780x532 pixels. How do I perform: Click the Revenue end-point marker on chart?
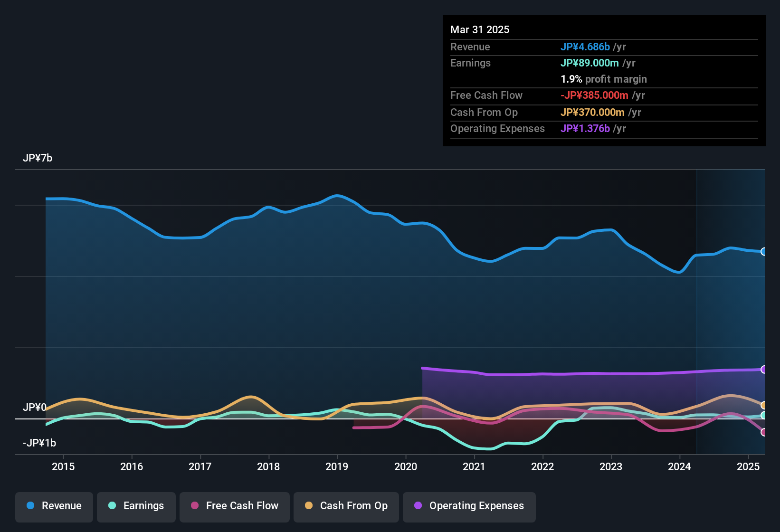point(763,252)
